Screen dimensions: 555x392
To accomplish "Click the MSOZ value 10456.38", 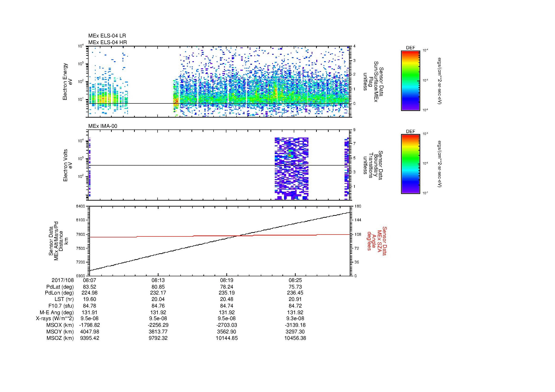I will click(295, 338).
